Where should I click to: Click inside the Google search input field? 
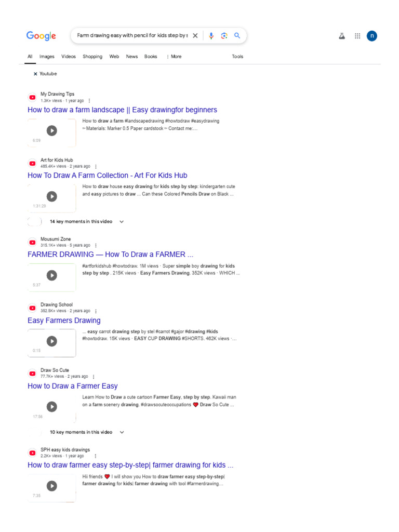point(132,36)
